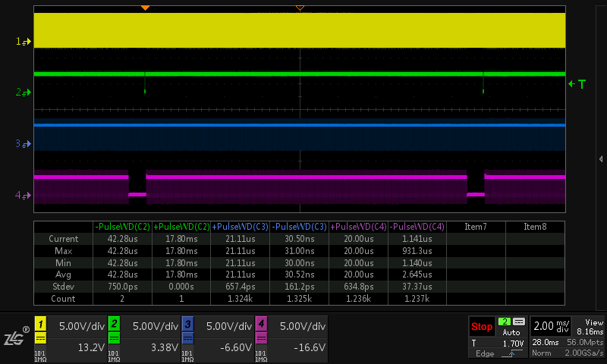Select the yellow channel 1 badge

tap(40, 325)
